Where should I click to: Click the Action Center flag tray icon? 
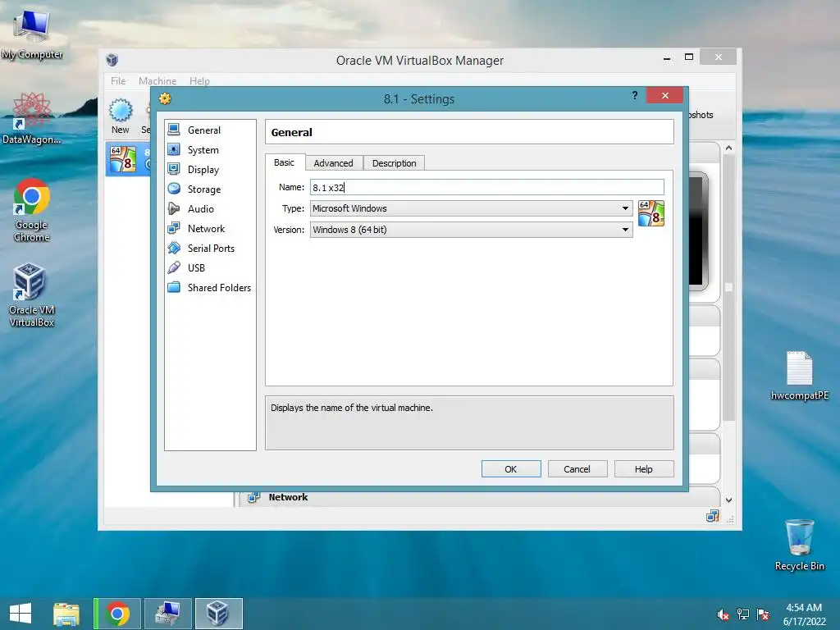[763, 614]
